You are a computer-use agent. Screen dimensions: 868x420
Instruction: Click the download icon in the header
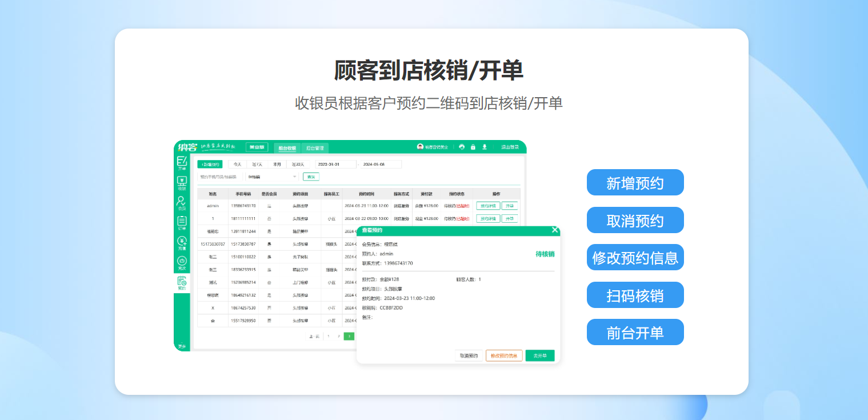tap(485, 147)
